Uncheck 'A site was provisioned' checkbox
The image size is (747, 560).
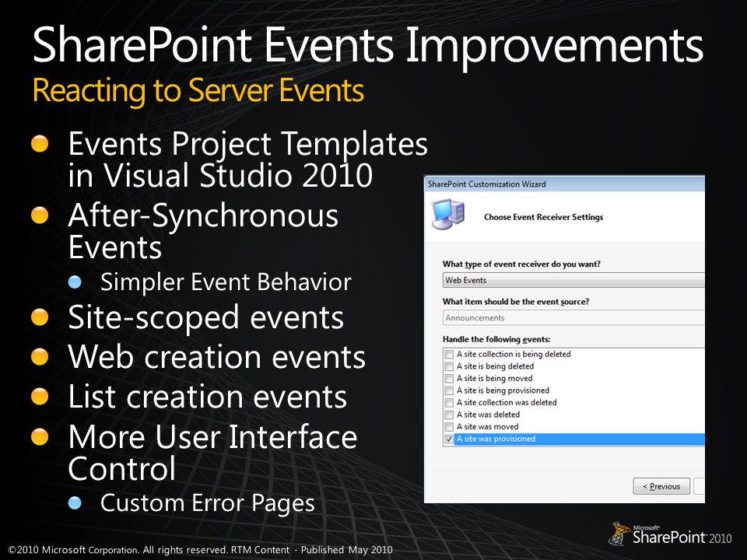[x=449, y=439]
